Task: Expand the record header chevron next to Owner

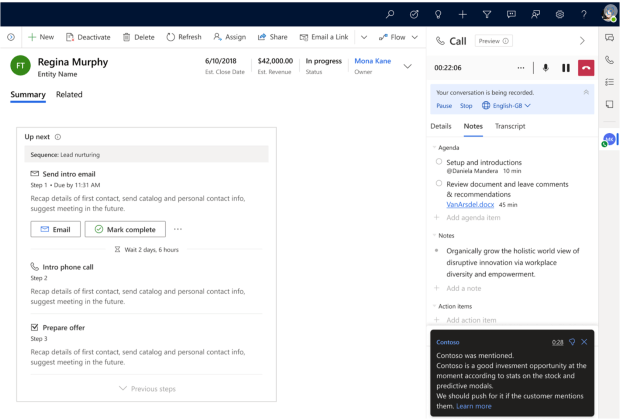Action: (407, 66)
